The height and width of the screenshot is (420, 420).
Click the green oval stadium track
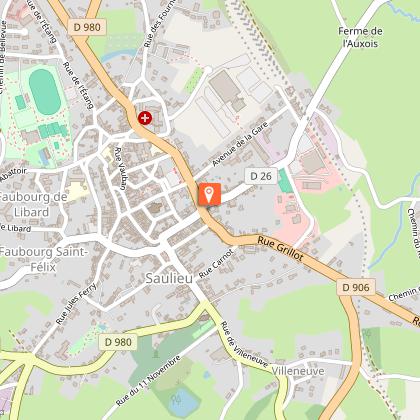(45, 92)
